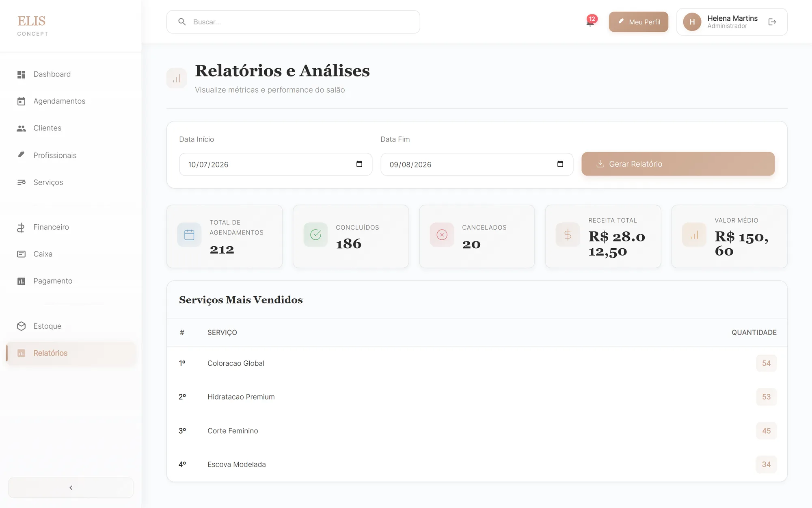
Task: Click the Data Início date value
Action: click(208, 165)
